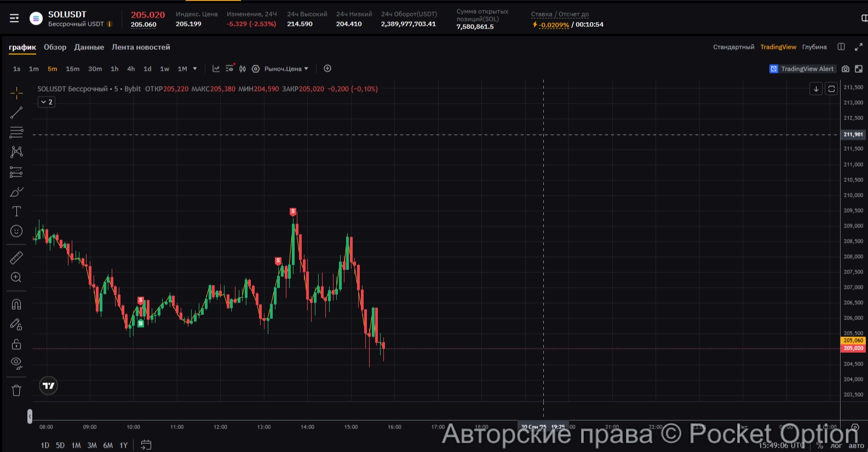Click the trash icon to remove drawings
The image size is (868, 452).
click(x=16, y=391)
